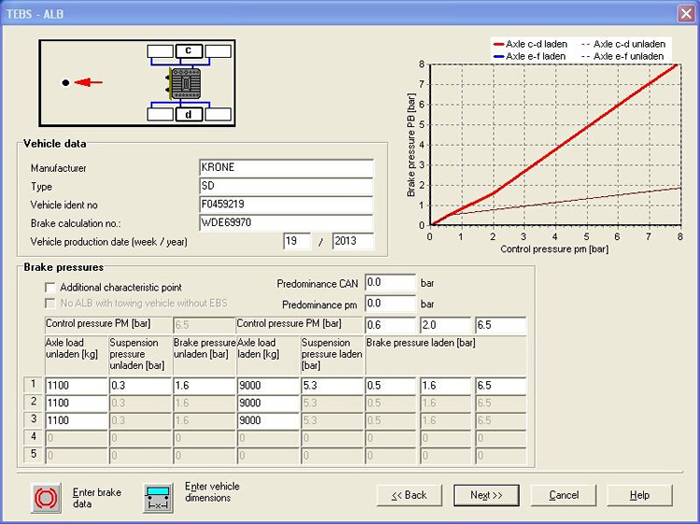Image resolution: width=700 pixels, height=524 pixels.
Task: Click the Suspension pressure laden [bar] header
Action: (332, 354)
